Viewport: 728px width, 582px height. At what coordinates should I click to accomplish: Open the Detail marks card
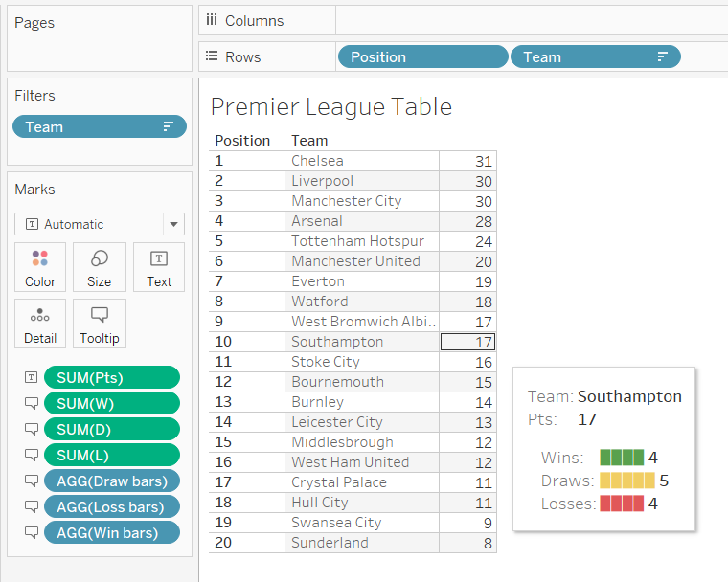pos(40,324)
